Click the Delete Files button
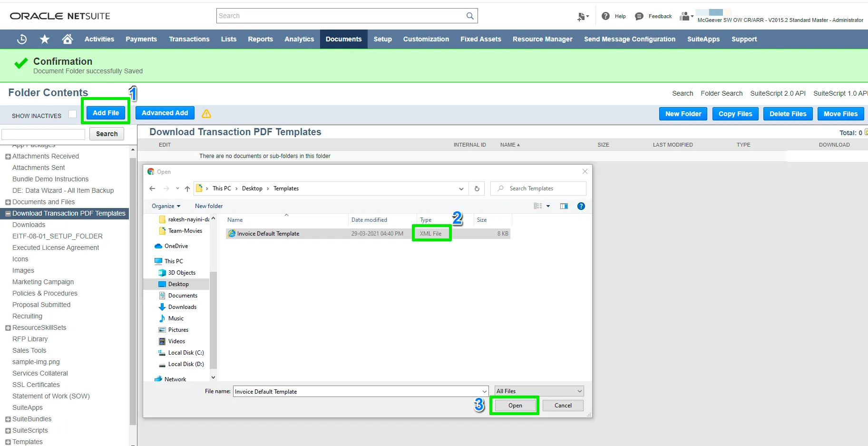Viewport: 868px width, 446px height. 788,114
